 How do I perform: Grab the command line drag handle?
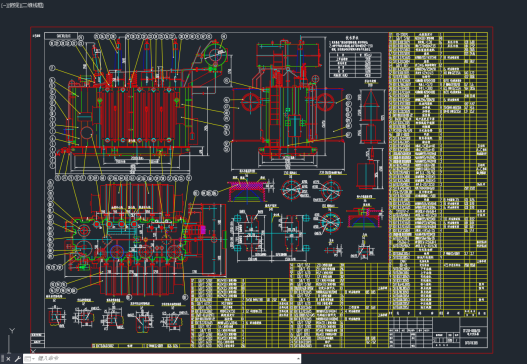(x=2, y=359)
